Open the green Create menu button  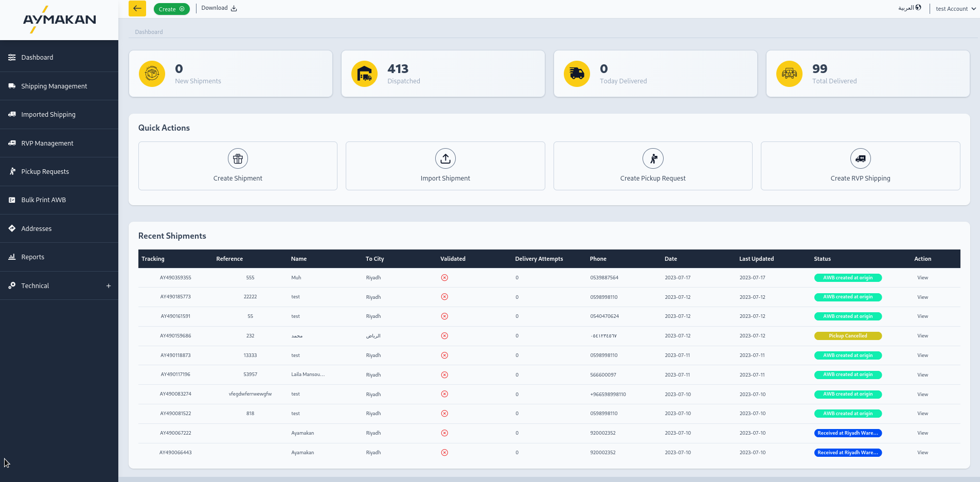coord(171,9)
